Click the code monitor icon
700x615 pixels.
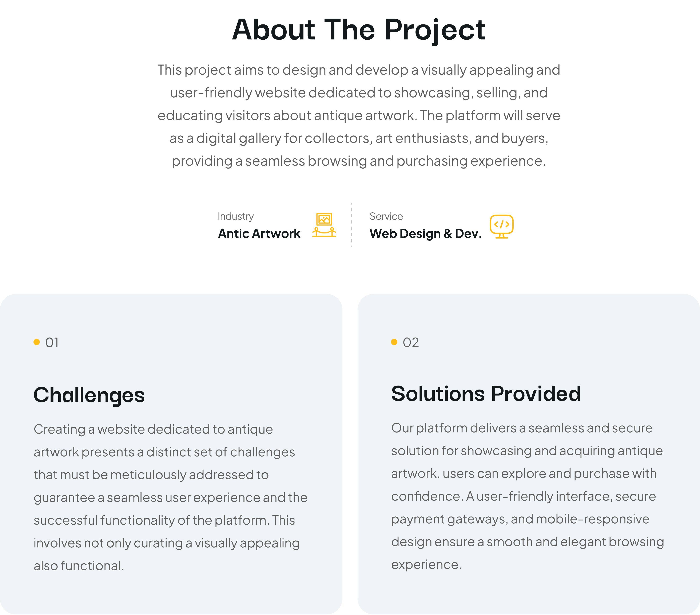pyautogui.click(x=501, y=226)
